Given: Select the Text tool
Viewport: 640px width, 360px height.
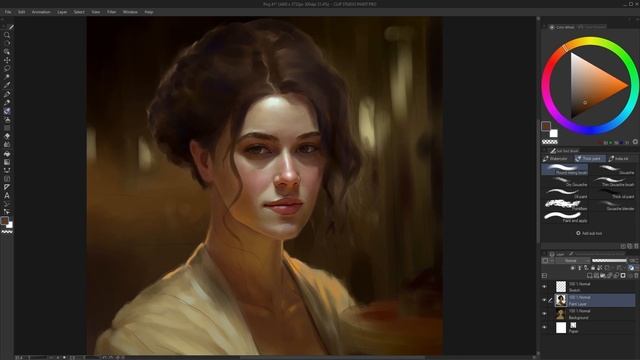Looking at the screenshot, I should pyautogui.click(x=7, y=196).
